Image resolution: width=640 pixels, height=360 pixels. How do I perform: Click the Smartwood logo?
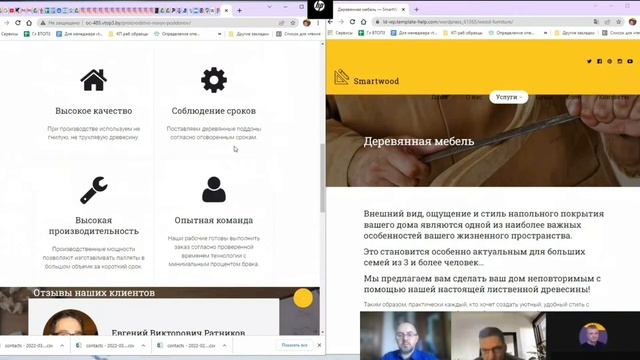[x=366, y=78]
